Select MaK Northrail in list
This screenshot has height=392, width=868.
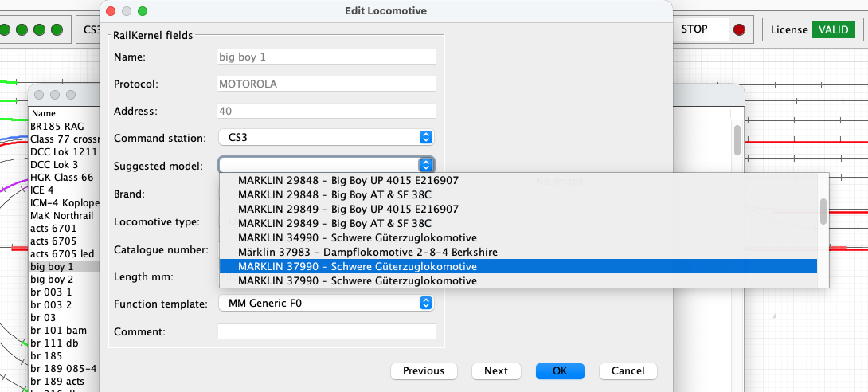(65, 215)
